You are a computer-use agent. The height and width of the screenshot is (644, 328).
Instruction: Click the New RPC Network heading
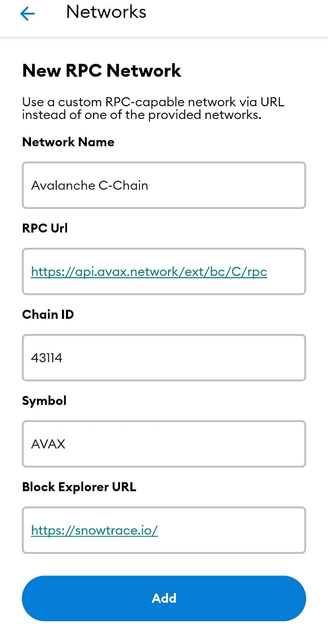(102, 70)
